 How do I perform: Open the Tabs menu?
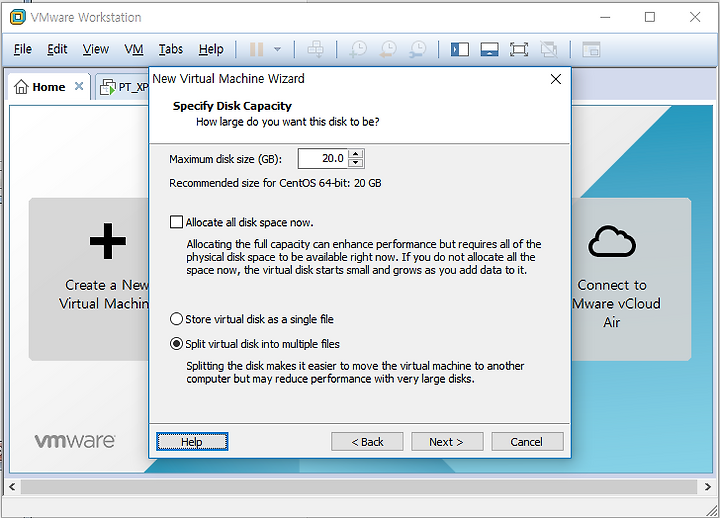pyautogui.click(x=171, y=49)
